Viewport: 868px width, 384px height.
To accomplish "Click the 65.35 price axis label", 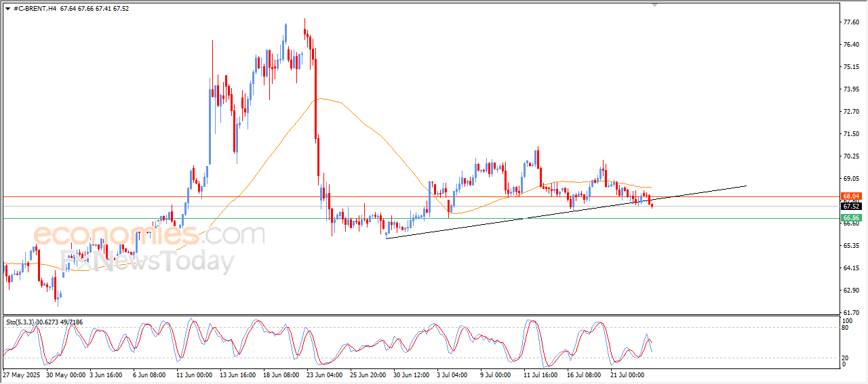I will point(851,246).
